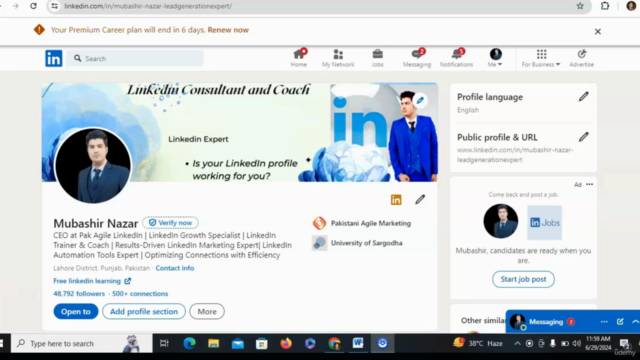Viewport: 640px width, 360px height.
Task: Click the Verify now button
Action: 171,222
